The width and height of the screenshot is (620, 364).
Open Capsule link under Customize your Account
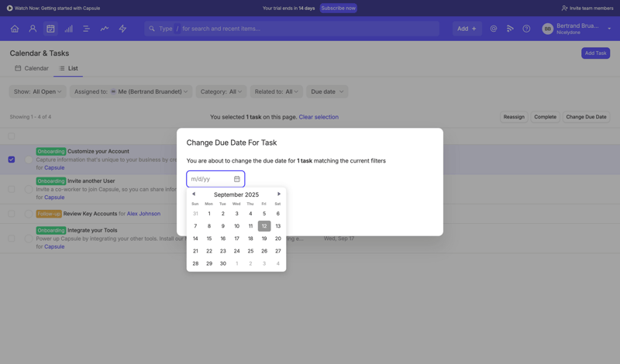pos(54,167)
